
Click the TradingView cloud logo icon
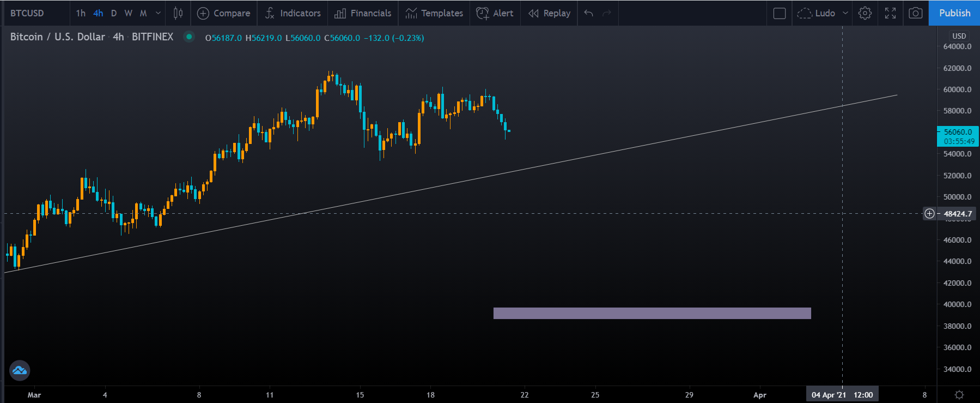tap(20, 371)
